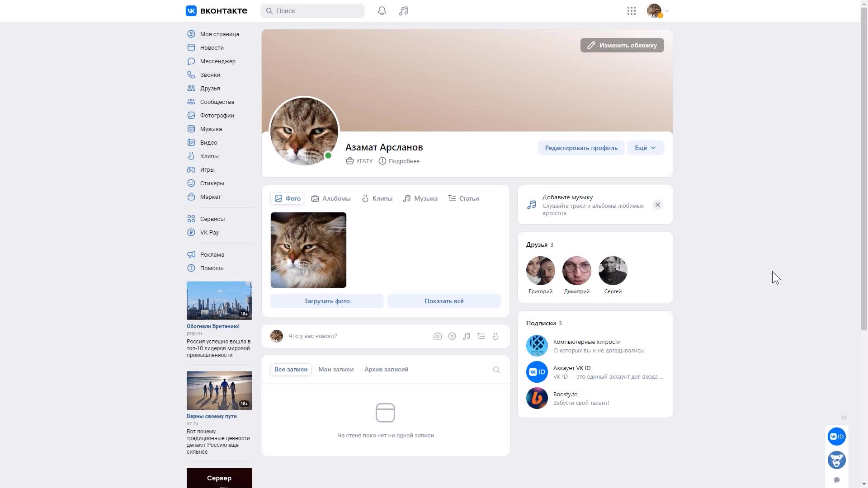Click the video icon in post composer
This screenshot has height=488, width=868.
pyautogui.click(x=452, y=336)
